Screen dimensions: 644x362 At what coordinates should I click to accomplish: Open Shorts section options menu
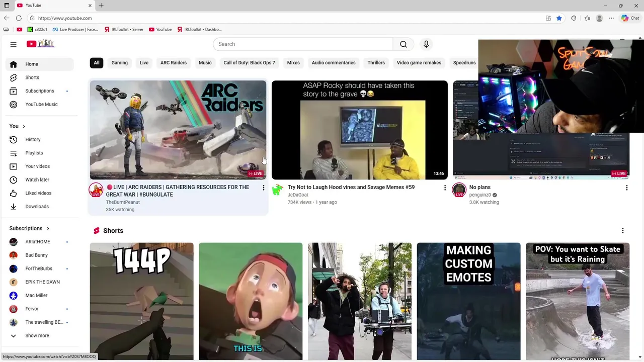[623, 231]
